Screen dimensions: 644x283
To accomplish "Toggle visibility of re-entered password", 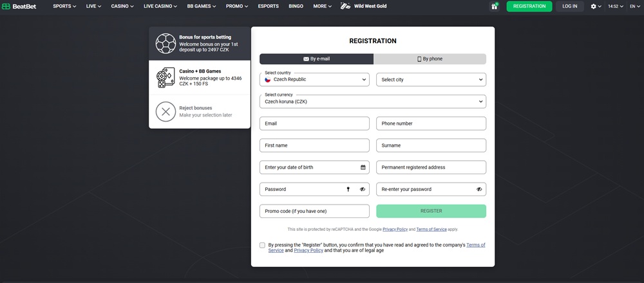I will click(479, 189).
